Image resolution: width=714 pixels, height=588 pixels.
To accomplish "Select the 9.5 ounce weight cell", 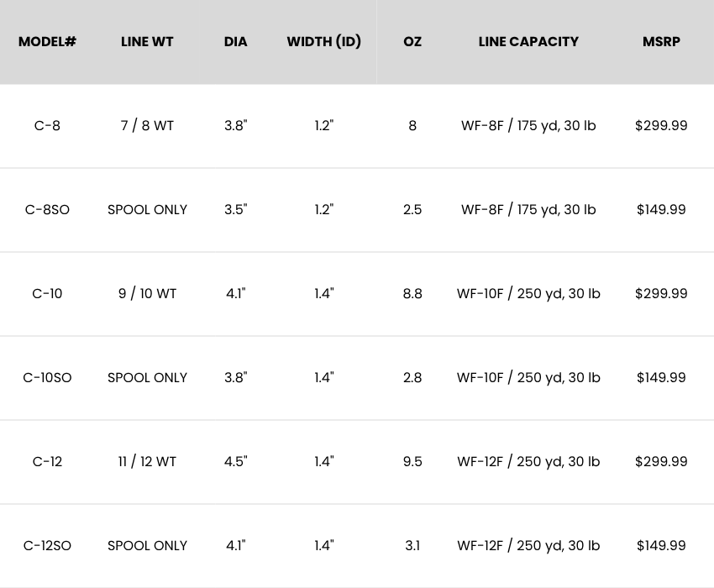I will (412, 461).
